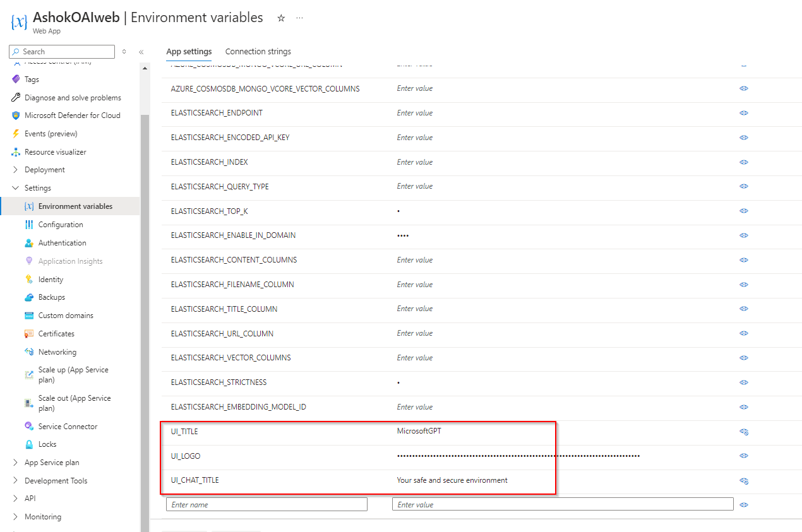This screenshot has width=802, height=532.
Task: Expand the Development Tools section
Action: click(x=16, y=481)
